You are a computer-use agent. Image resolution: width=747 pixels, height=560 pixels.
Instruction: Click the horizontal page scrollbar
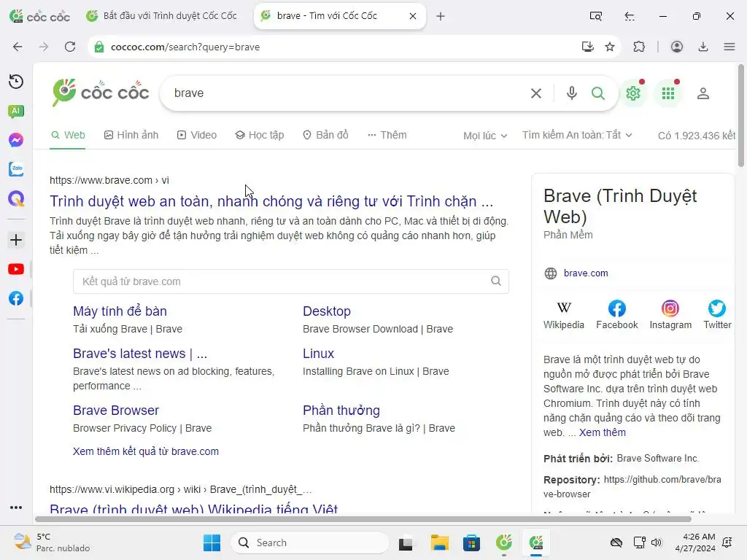[363, 519]
